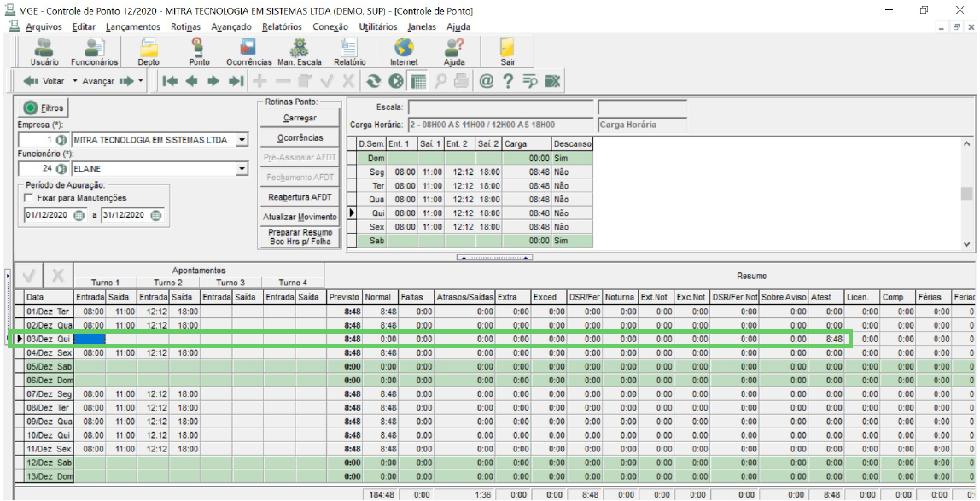Jump to the last record
This screenshot has width=980, height=501.
pos(236,81)
